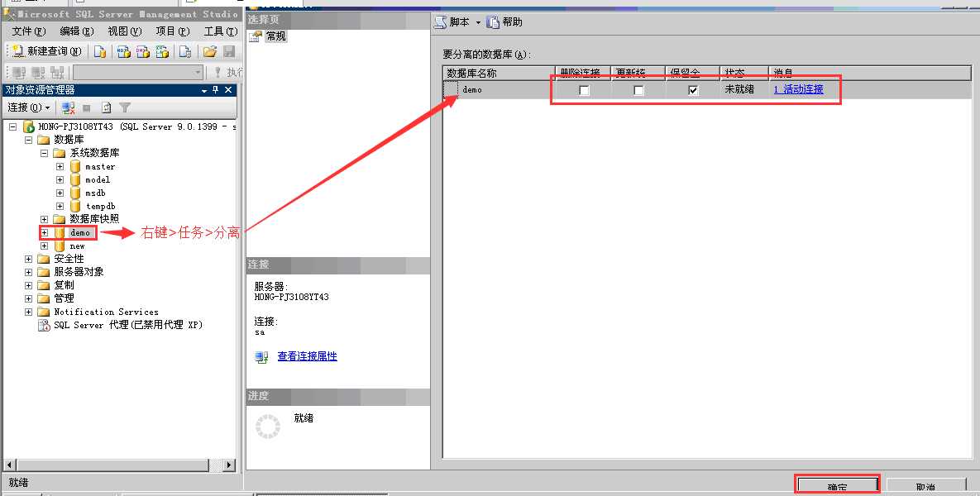Toggle the auto-hide pin of Object Explorer
This screenshot has height=496, width=980.
coord(216,90)
